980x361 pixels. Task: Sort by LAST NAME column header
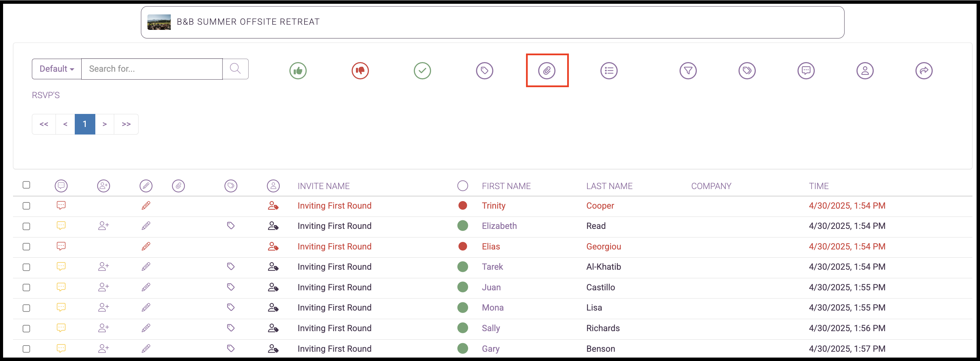point(609,186)
